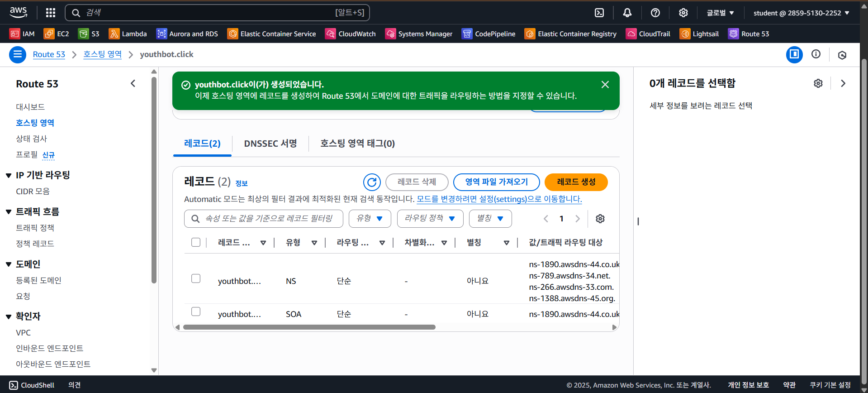This screenshot has height=393, width=868.
Task: Open the 글로벌 region dropdown
Action: pos(721,13)
